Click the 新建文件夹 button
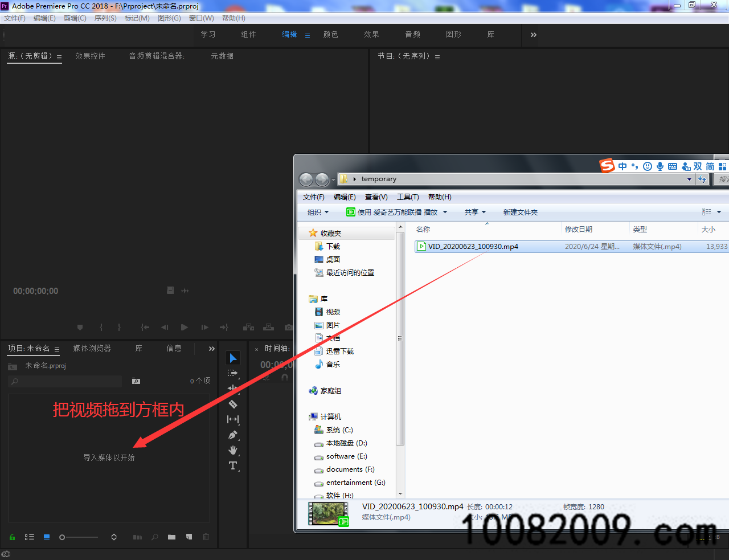Viewport: 729px width, 560px height. click(520, 212)
